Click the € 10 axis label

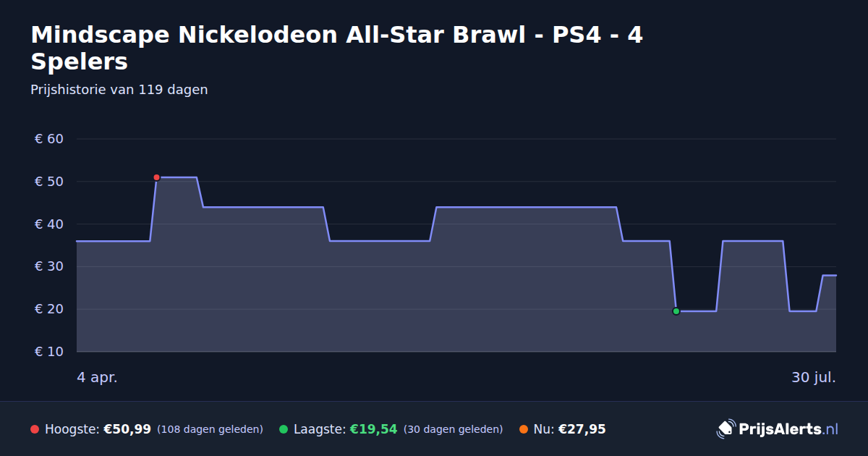(x=49, y=352)
